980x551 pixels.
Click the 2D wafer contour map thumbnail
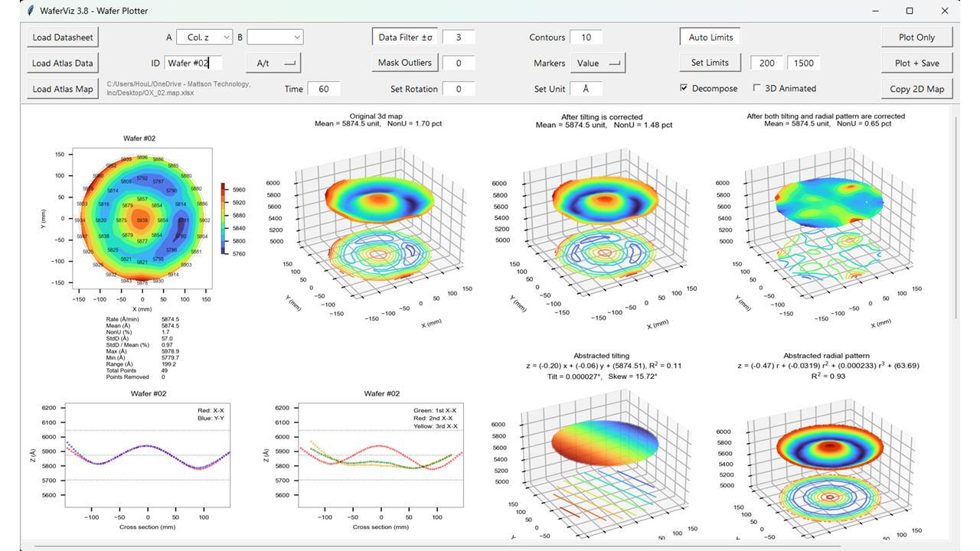point(142,218)
